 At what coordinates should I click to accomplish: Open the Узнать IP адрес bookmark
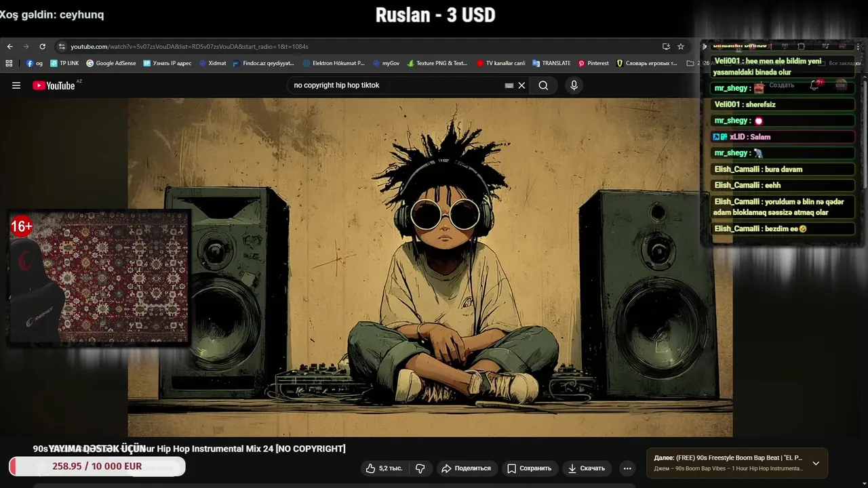167,63
